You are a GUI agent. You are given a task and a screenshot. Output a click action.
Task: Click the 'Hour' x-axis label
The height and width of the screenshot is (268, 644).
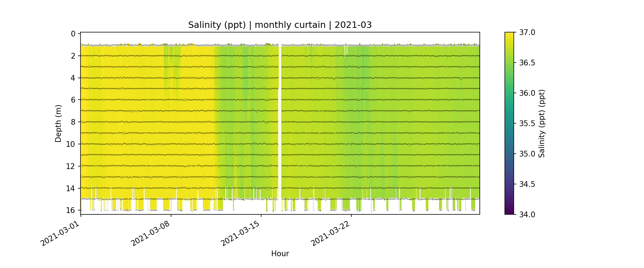coord(280,254)
